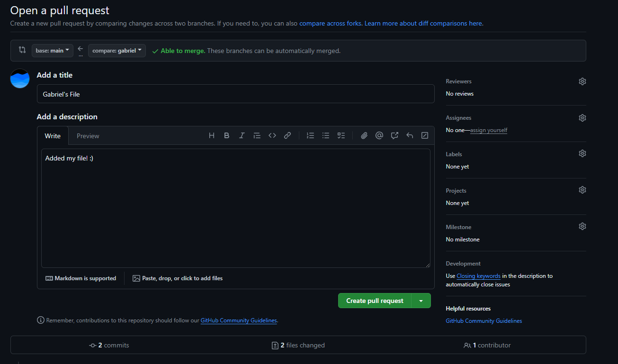The image size is (618, 364).
Task: Open the 2 files changed tab
Action: coord(298,345)
